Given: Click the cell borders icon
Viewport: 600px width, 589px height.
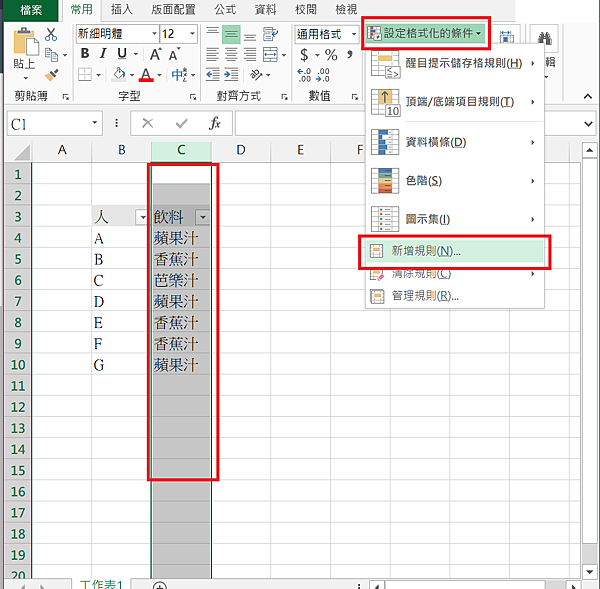Looking at the screenshot, I should click(x=85, y=75).
